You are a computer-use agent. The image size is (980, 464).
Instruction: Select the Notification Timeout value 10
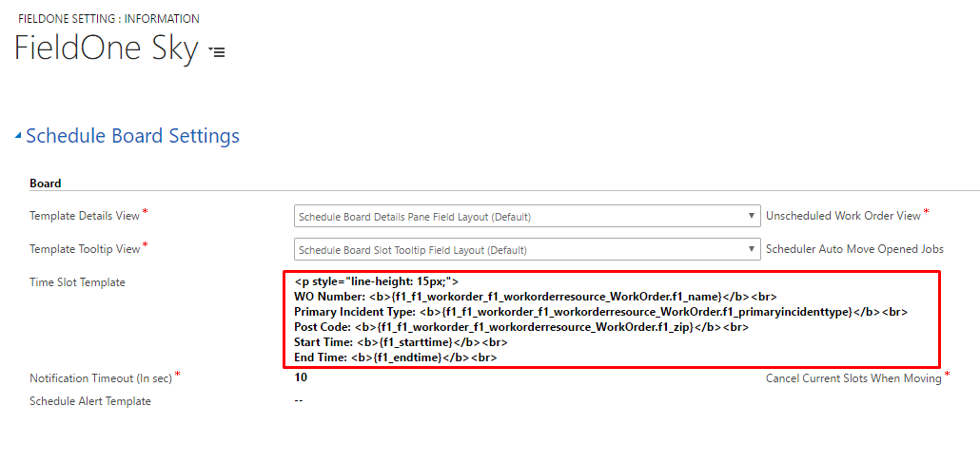(x=301, y=377)
